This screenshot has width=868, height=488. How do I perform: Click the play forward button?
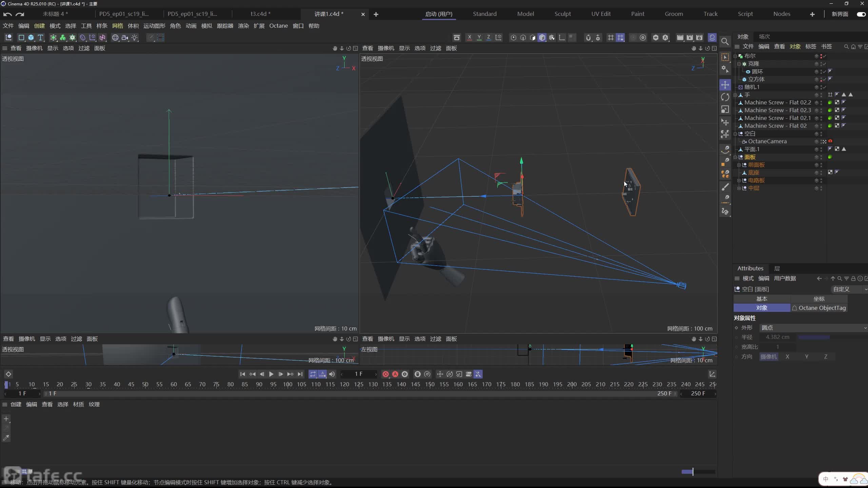click(271, 374)
